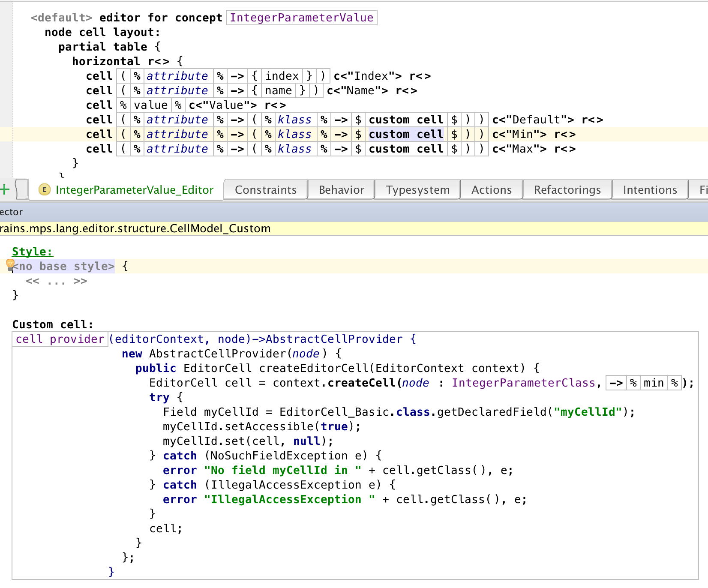
Task: Click the index cell in first row
Action: click(282, 76)
